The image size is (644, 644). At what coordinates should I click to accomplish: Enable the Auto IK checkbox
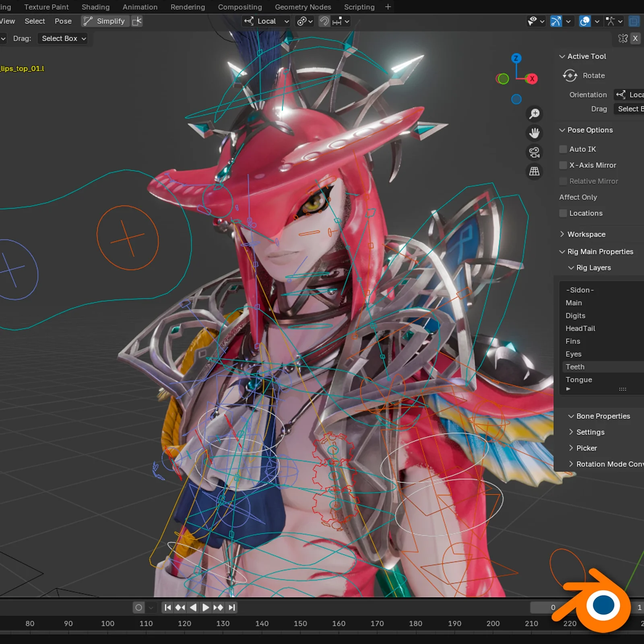click(x=562, y=149)
